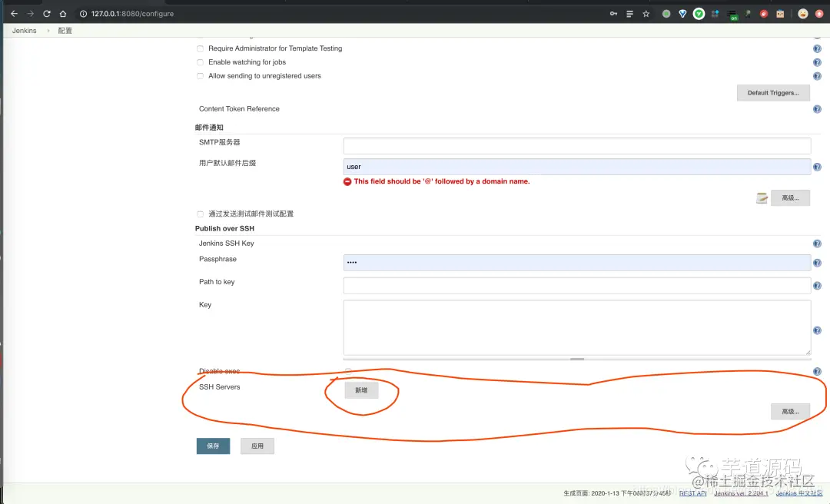Open the red circular extension icon
The height and width of the screenshot is (504, 830).
tap(764, 14)
